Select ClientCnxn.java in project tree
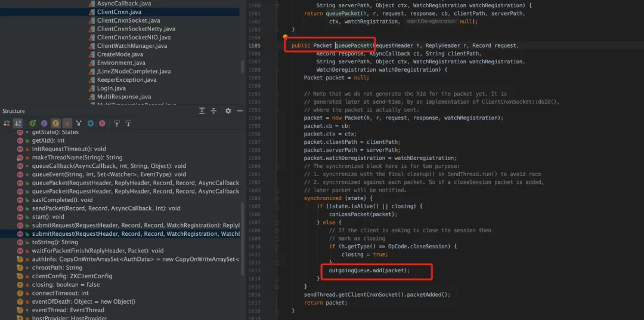Screen dimensions: 644x320 [119, 12]
